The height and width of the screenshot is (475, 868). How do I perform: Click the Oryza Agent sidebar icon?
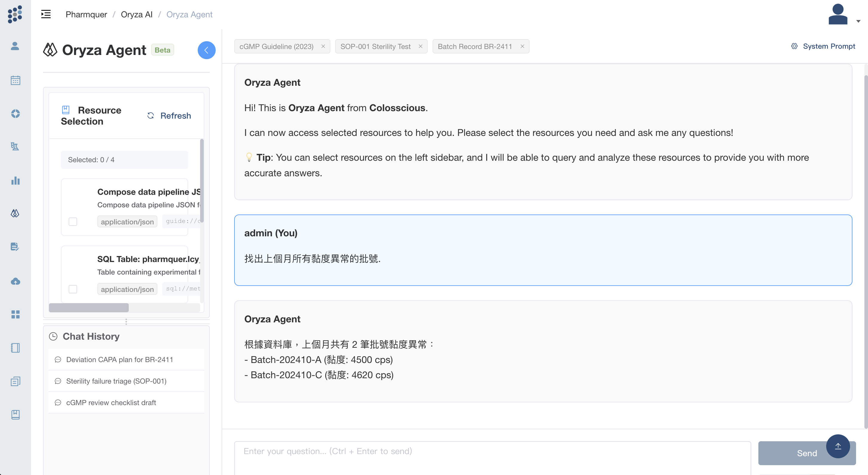[15, 213]
